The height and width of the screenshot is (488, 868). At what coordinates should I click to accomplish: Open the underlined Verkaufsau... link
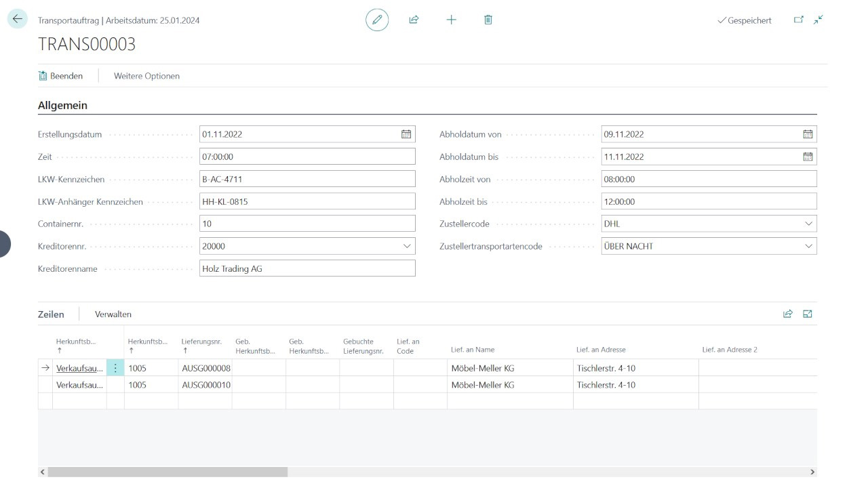[x=80, y=369]
